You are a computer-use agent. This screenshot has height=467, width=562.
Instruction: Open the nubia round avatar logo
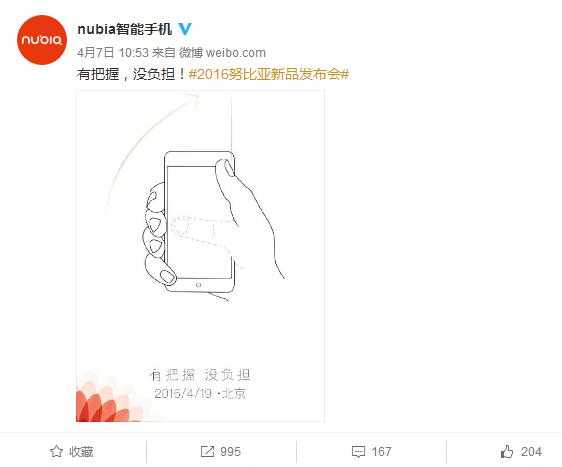coord(42,40)
